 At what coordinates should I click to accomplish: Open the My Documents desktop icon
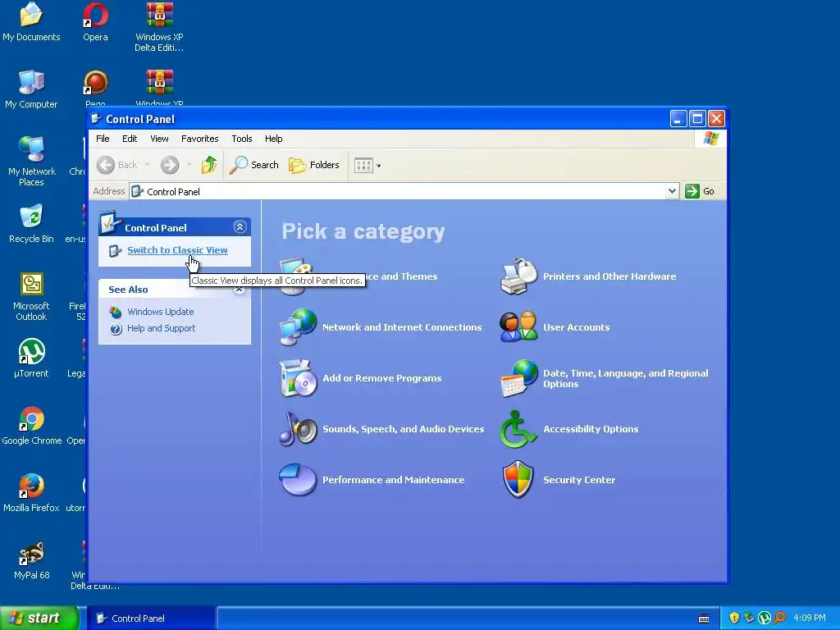(x=31, y=22)
